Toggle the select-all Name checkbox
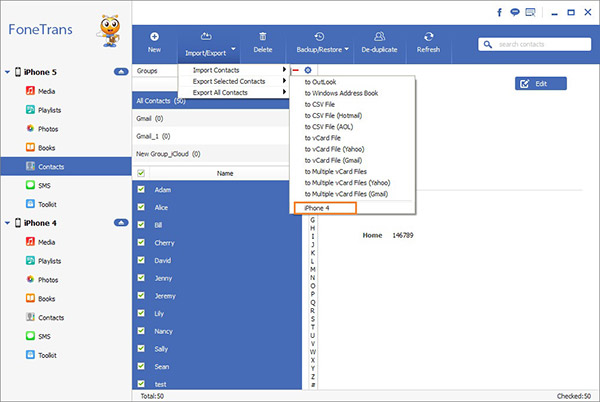This screenshot has height=402, width=600. click(141, 173)
